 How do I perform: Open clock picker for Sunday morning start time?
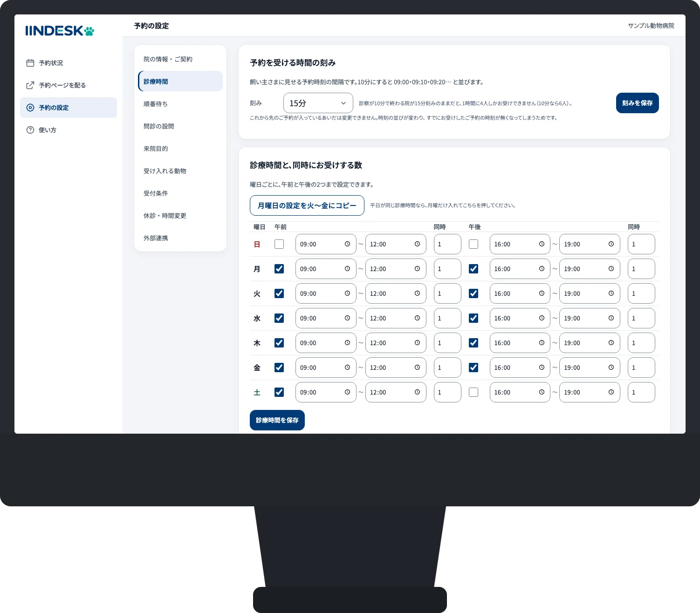347,244
